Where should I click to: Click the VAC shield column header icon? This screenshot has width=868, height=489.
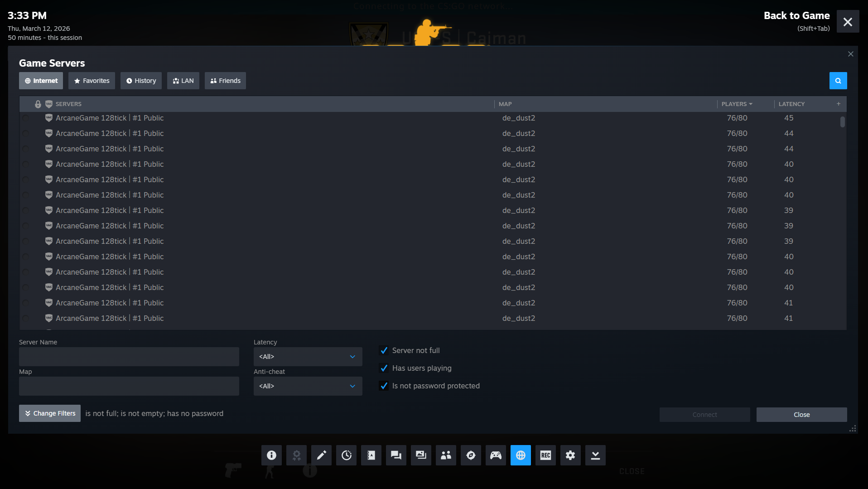click(x=49, y=104)
